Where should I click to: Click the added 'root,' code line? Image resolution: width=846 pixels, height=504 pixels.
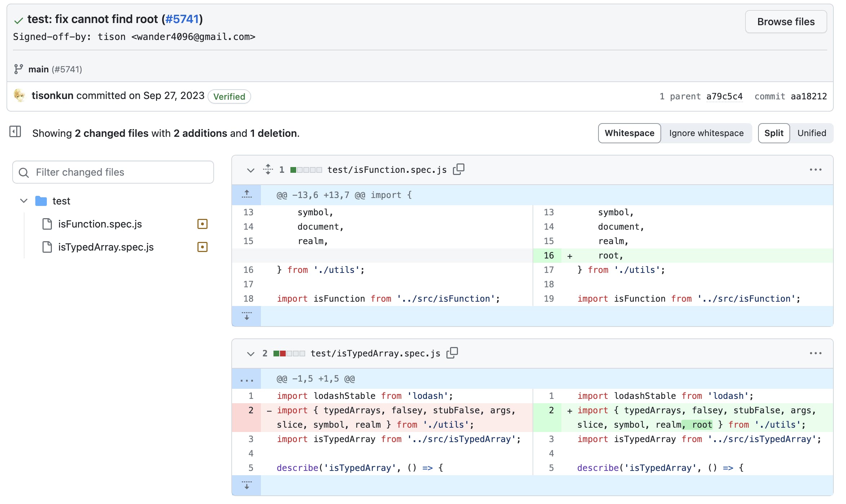pos(610,256)
